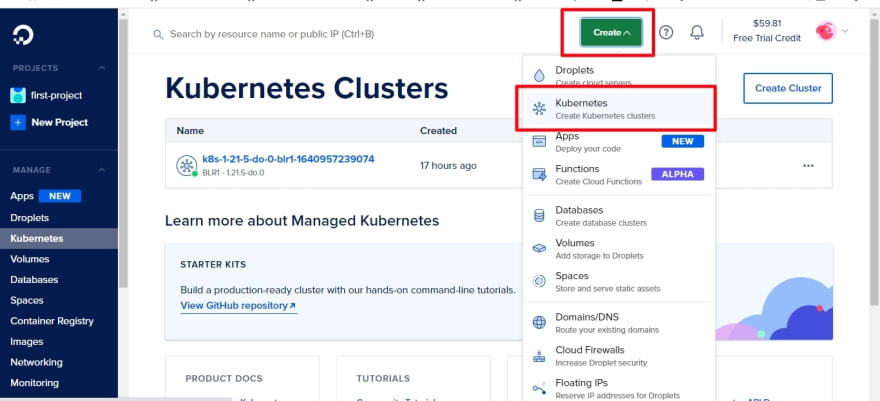880x401 pixels.
Task: Click the Kubernetes wheel icon in menu
Action: click(x=539, y=109)
